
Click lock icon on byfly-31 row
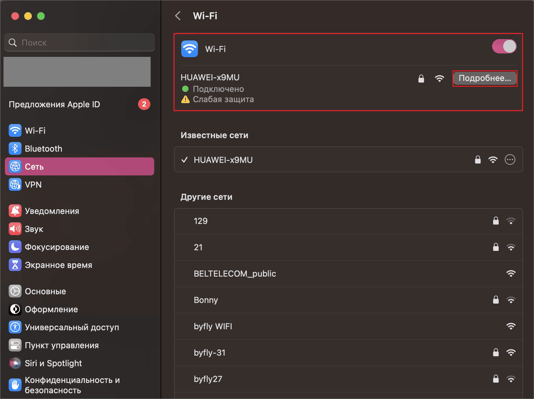coord(496,352)
